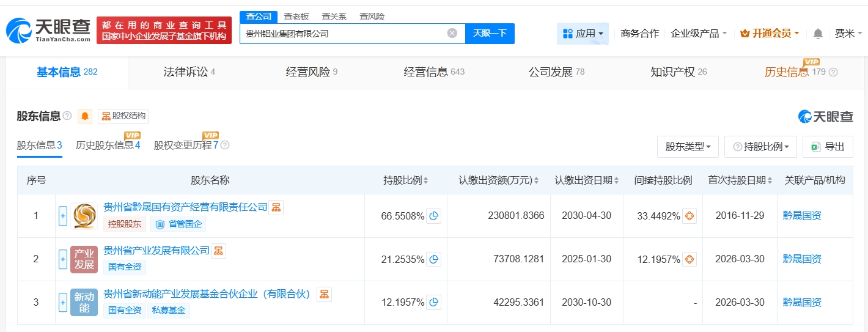This screenshot has width=868, height=332.
Task: Expand row 3 shareholder plus button
Action: (63, 302)
